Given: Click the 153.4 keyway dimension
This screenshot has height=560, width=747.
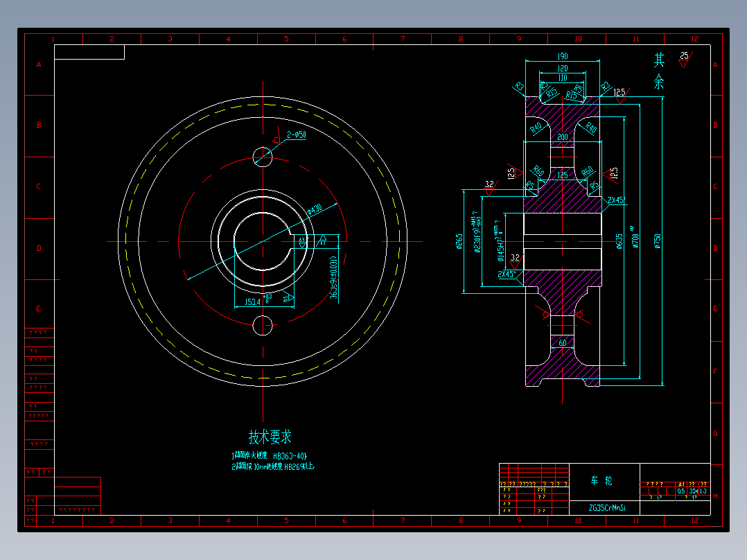Looking at the screenshot, I should 252,301.
